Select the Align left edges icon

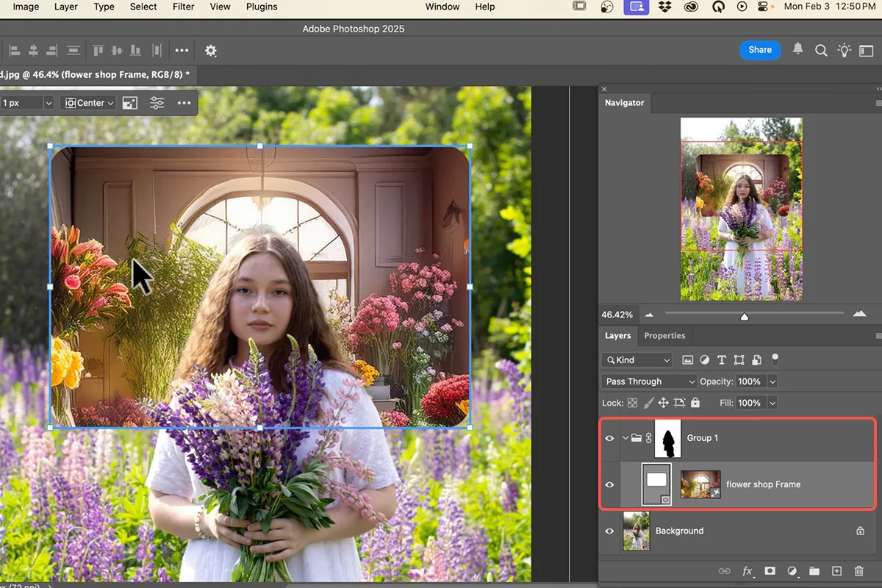click(x=14, y=50)
